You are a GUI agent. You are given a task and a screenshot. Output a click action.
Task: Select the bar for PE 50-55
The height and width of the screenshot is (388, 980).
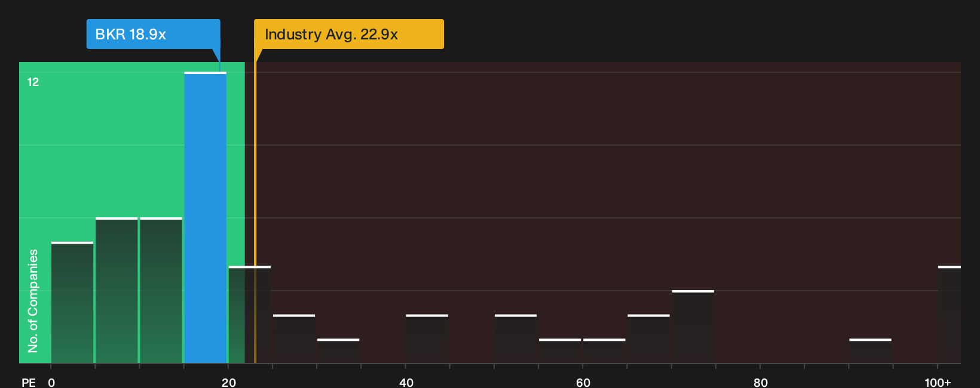[516, 338]
